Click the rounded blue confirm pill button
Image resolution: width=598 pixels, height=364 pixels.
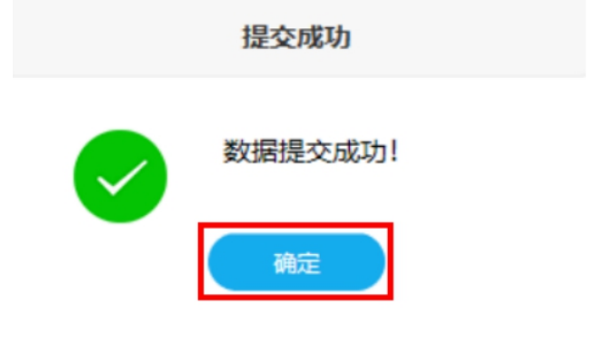296,262
